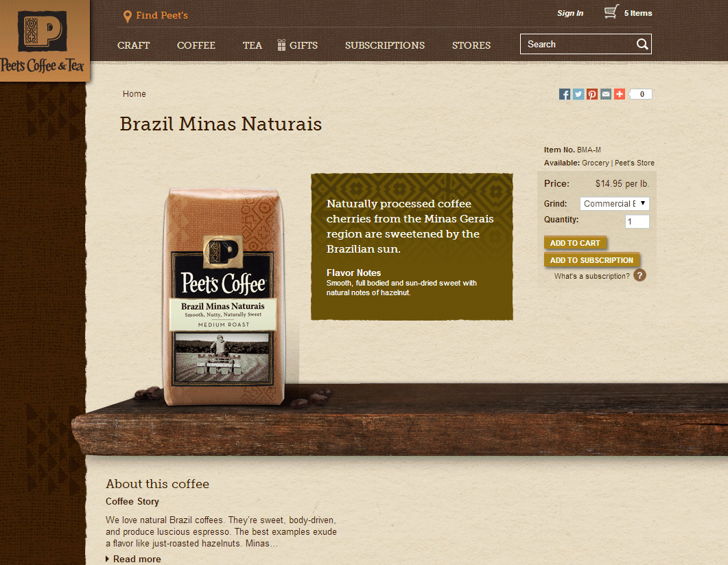
Task: Click the subscription help question mark icon
Action: pyautogui.click(x=639, y=275)
